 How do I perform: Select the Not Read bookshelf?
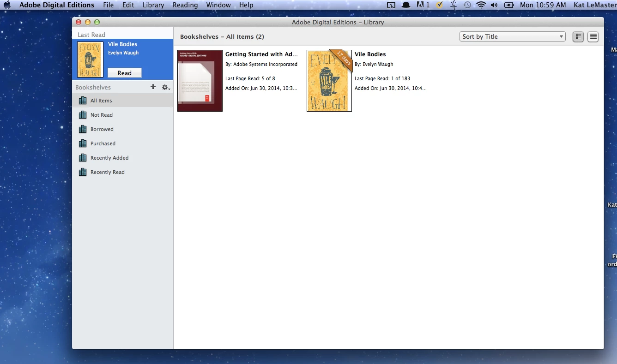[x=123, y=115]
